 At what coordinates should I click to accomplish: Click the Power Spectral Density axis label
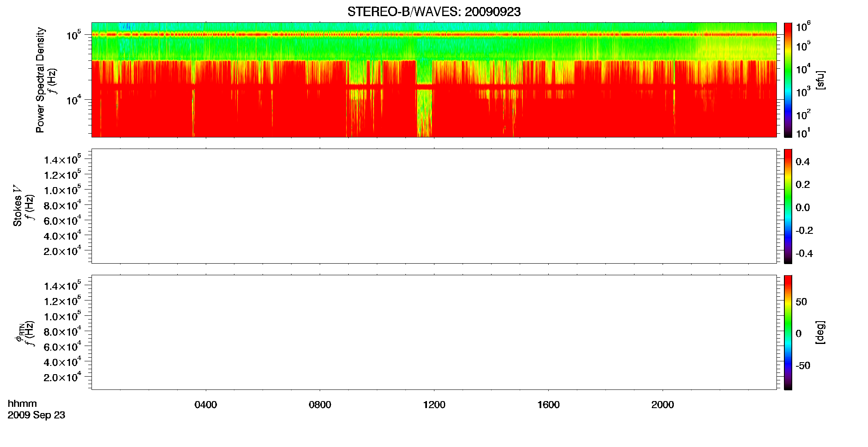pos(40,80)
